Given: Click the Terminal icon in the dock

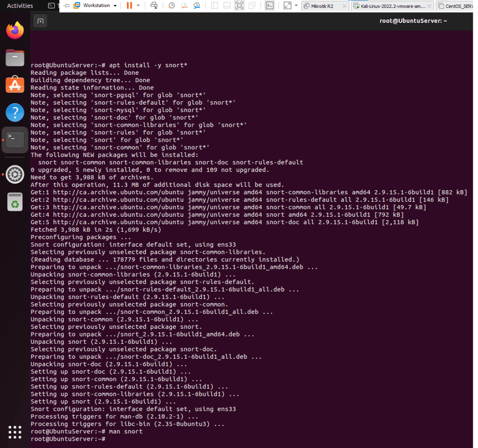Looking at the screenshot, I should [x=15, y=140].
